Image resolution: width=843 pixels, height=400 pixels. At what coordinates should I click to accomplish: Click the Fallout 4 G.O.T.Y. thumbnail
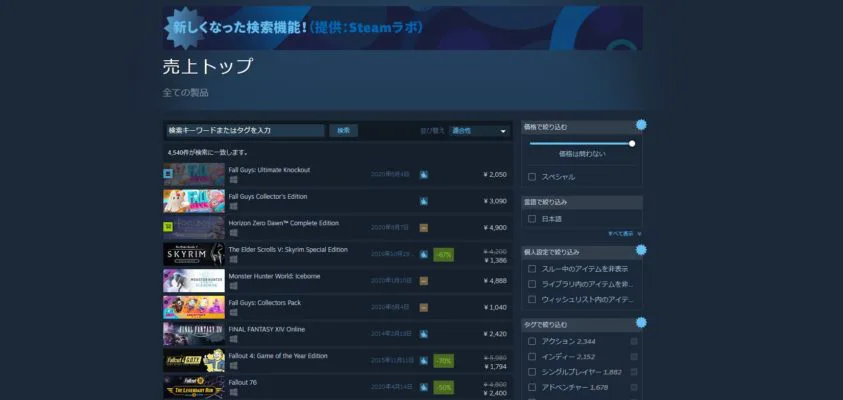(194, 360)
